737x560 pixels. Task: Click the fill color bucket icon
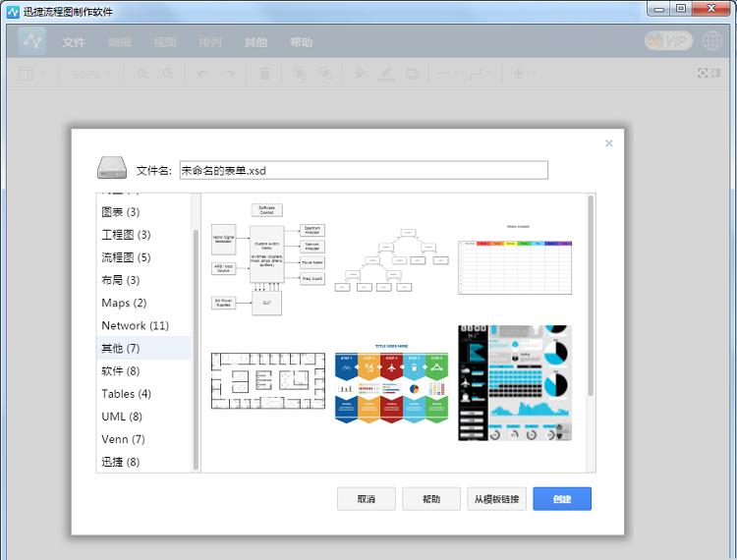[360, 74]
